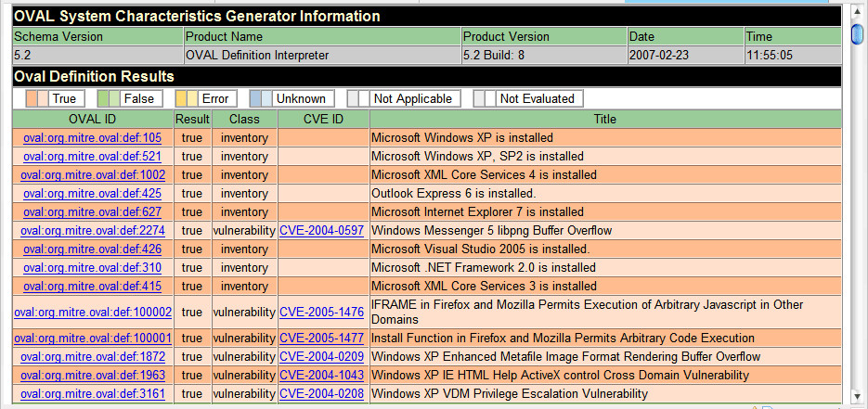Click title 'Windows XP VDM Privilege Escalation Vulnerability'
The height and width of the screenshot is (409, 868).
510,394
